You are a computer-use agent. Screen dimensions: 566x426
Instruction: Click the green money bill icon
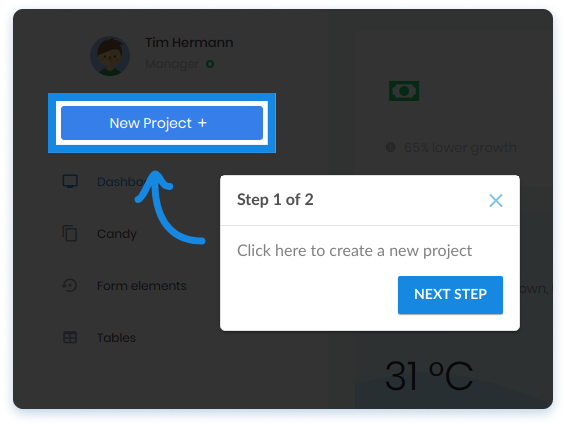404,91
